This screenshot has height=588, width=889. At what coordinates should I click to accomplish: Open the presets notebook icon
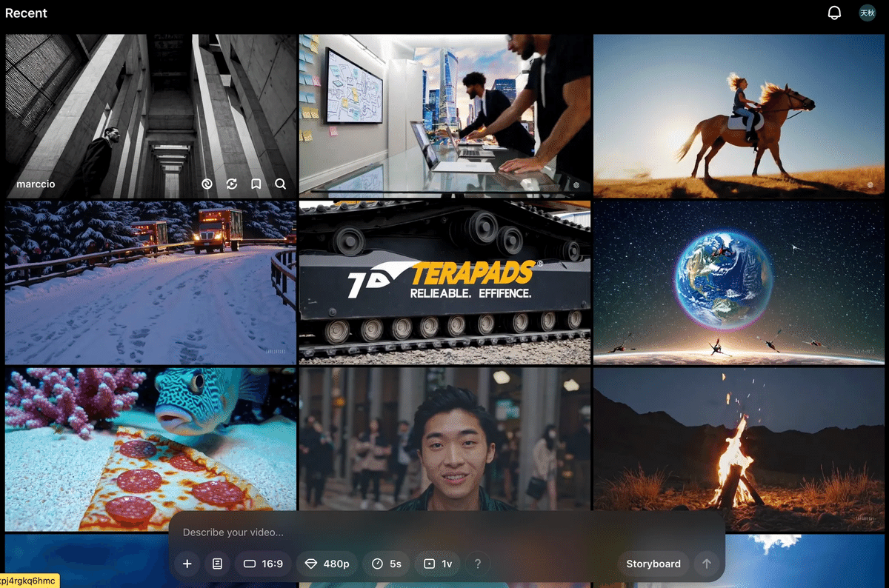(217, 564)
